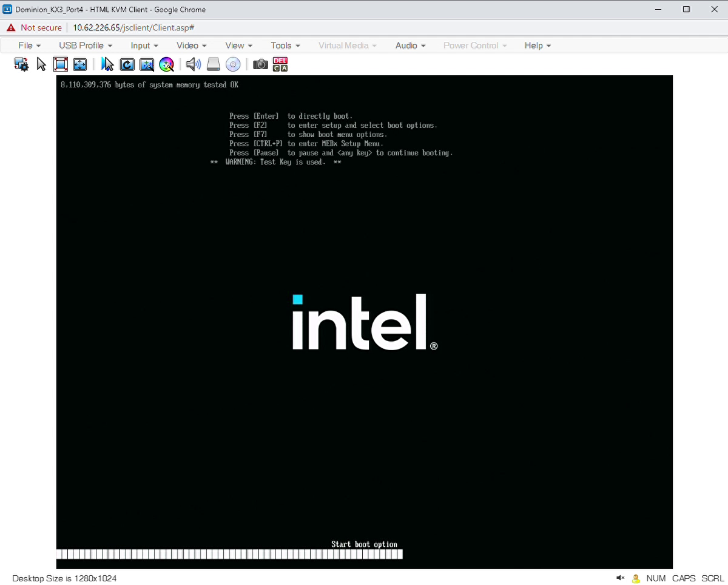This screenshot has height=585, width=728.
Task: Send Ctrl+Alt+Del icon
Action: coord(280,64)
